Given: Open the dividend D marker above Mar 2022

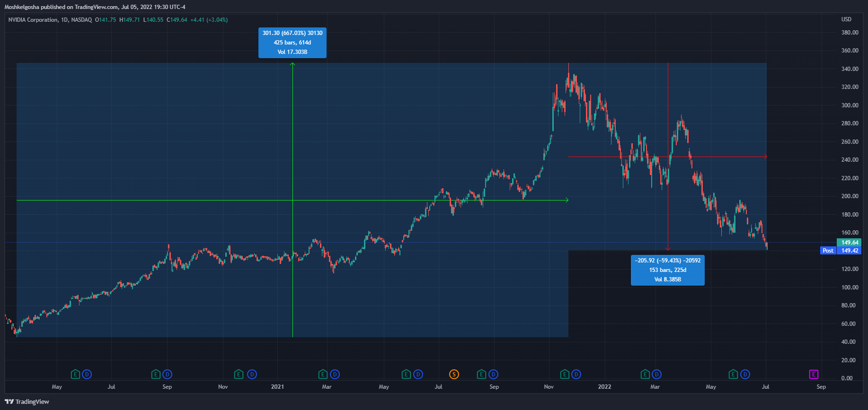Looking at the screenshot, I should pos(656,375).
